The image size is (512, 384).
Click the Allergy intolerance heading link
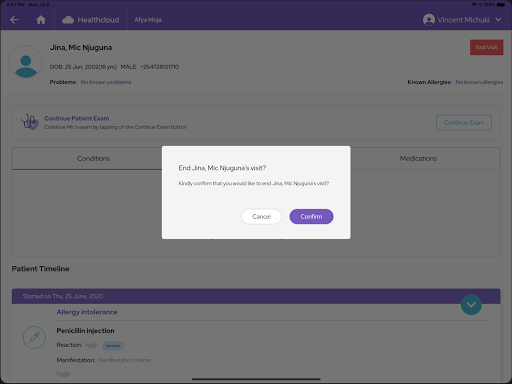coord(87,312)
